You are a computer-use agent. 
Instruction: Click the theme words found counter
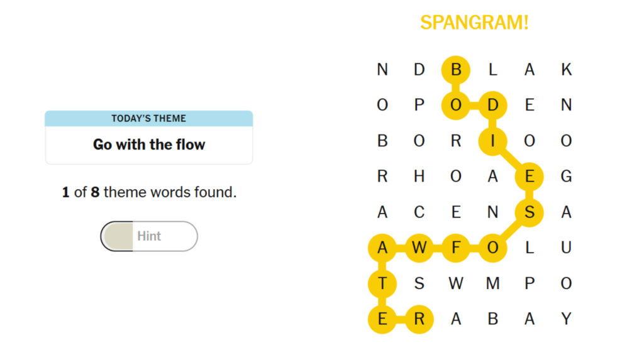(149, 192)
